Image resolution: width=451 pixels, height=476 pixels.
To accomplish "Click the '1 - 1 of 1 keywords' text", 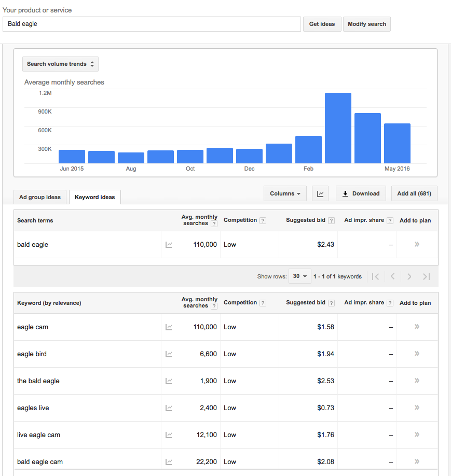I will pos(338,276).
